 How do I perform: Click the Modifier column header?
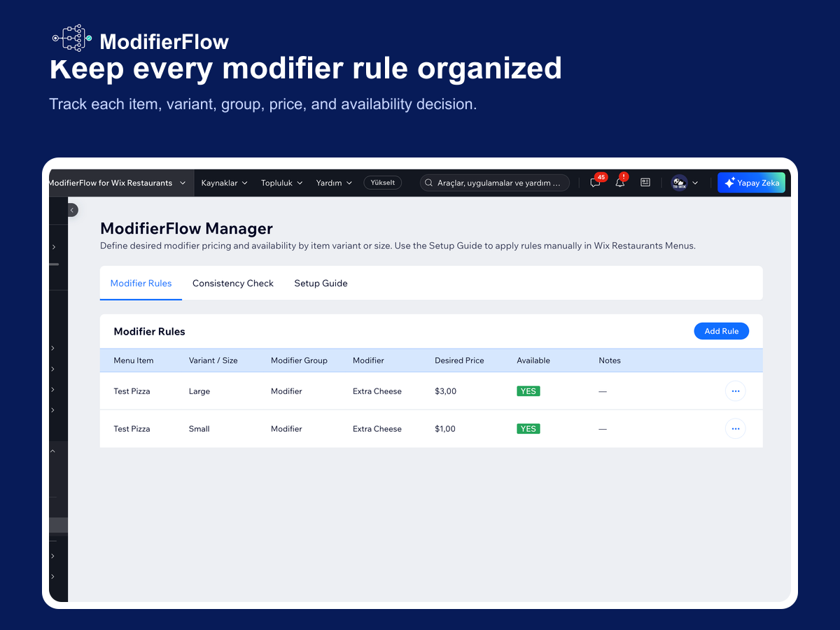point(368,360)
